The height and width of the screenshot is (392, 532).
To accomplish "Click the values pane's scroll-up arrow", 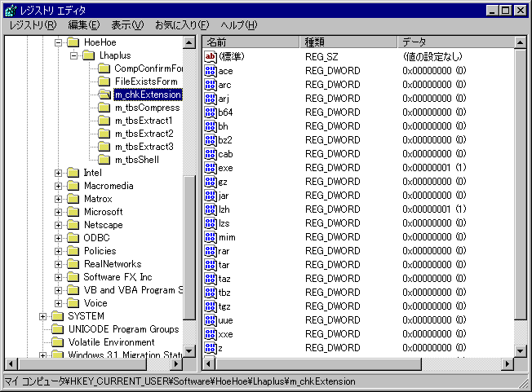I will click(521, 42).
